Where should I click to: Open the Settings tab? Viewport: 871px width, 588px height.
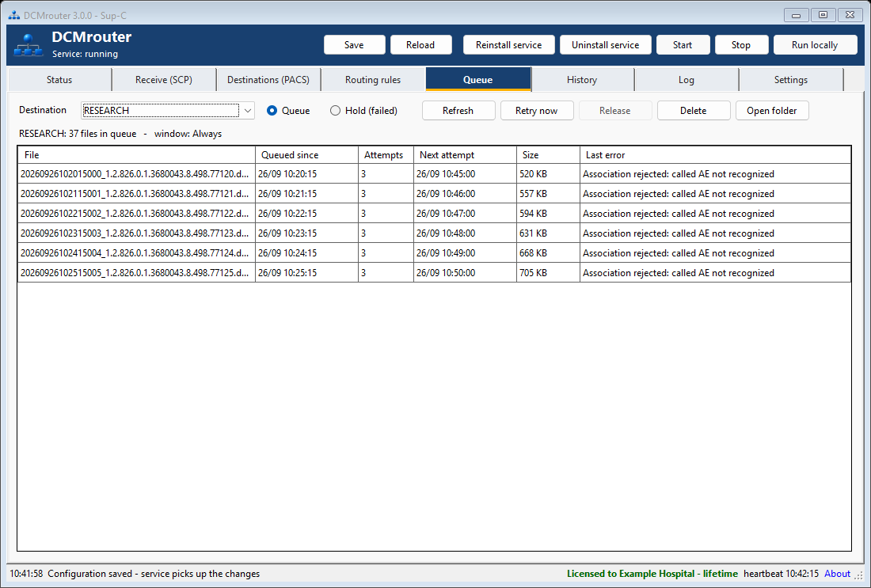tap(791, 79)
